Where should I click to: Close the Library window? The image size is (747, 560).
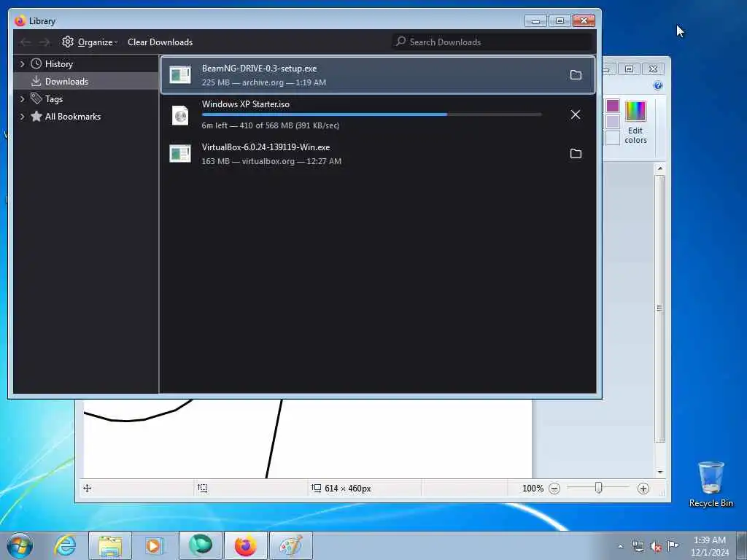click(x=584, y=21)
